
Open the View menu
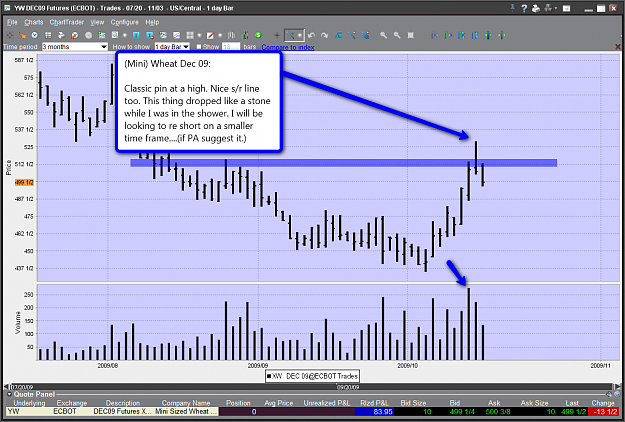coord(97,22)
